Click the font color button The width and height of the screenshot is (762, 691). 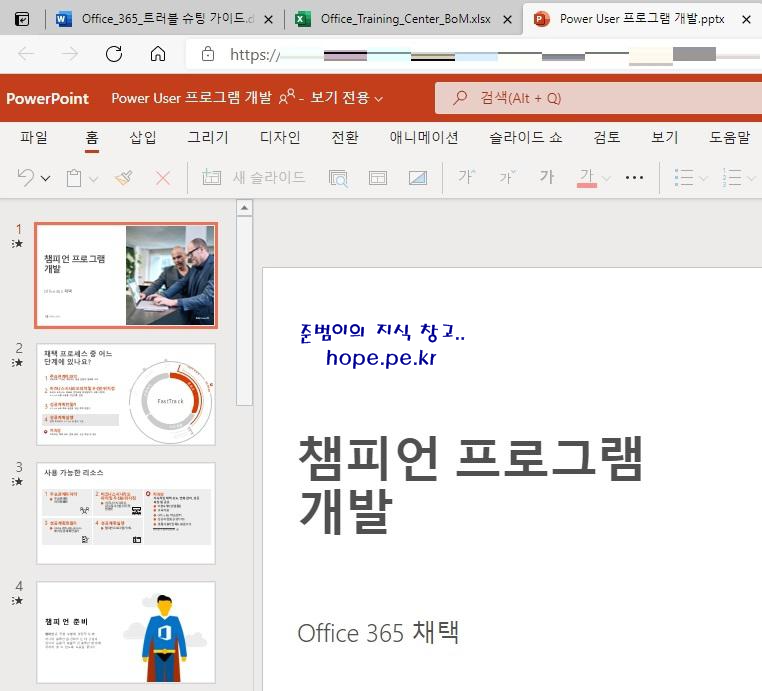587,178
